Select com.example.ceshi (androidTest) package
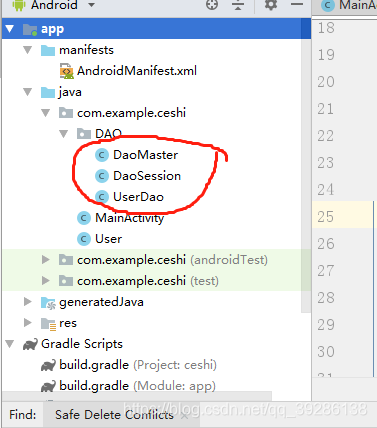 pos(172,260)
